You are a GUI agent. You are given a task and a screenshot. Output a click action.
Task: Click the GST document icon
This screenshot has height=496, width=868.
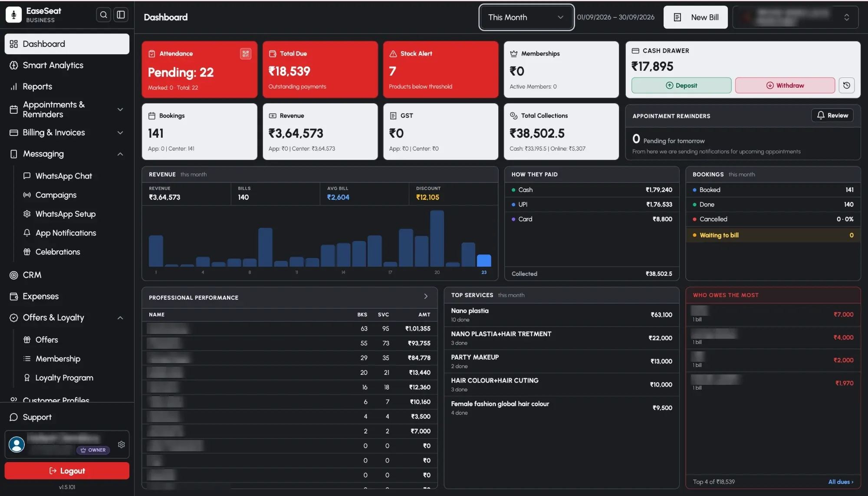tap(393, 116)
